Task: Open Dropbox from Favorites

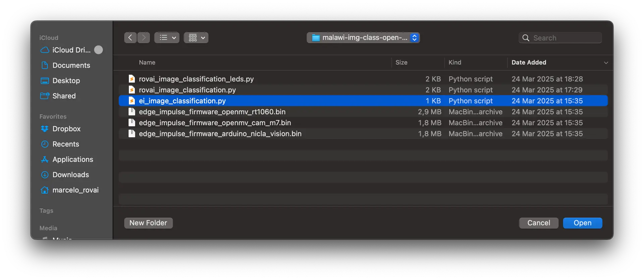Action: pos(66,129)
